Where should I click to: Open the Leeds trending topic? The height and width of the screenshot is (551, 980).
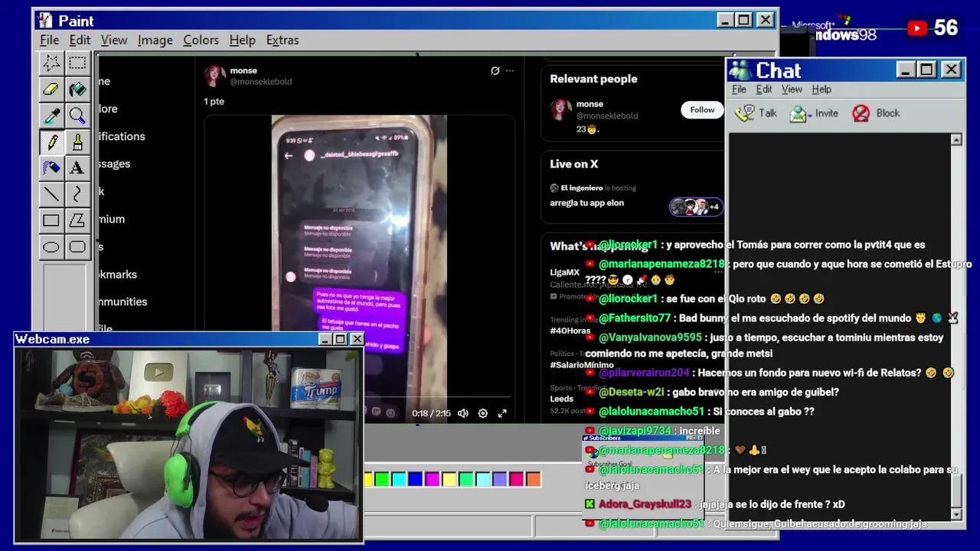pyautogui.click(x=561, y=399)
